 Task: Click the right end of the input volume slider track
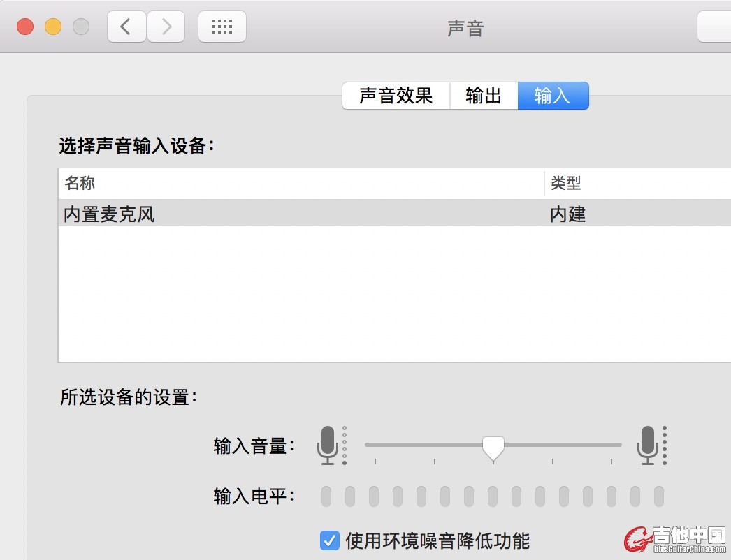pyautogui.click(x=617, y=444)
